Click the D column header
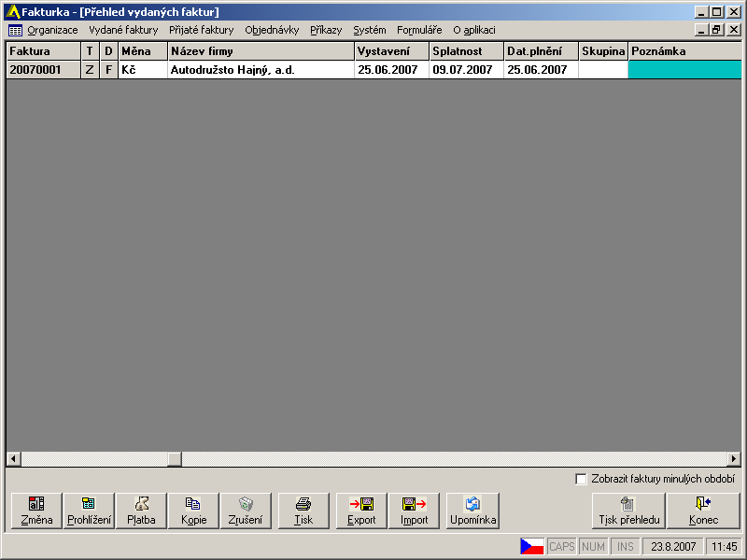The height and width of the screenshot is (560, 747). (x=108, y=51)
